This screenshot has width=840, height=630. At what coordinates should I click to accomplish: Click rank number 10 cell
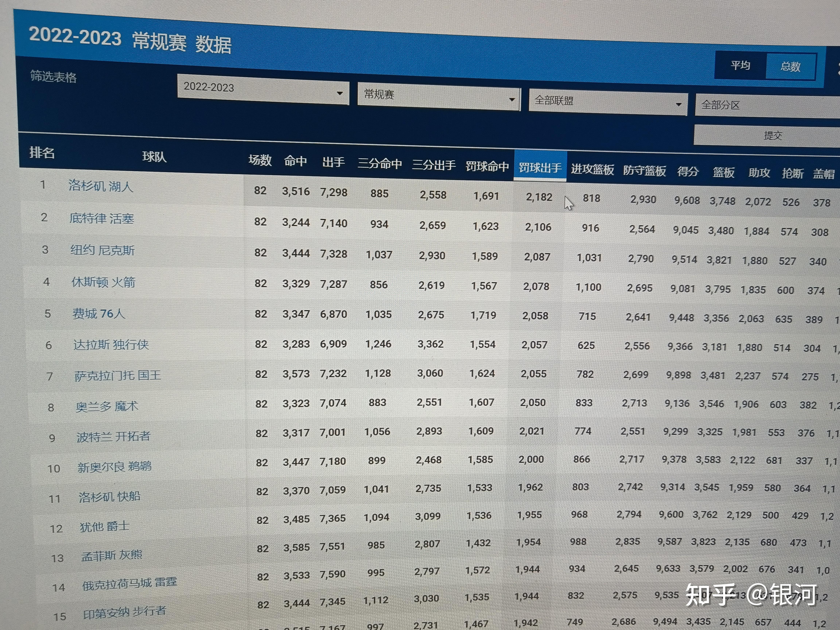point(54,469)
